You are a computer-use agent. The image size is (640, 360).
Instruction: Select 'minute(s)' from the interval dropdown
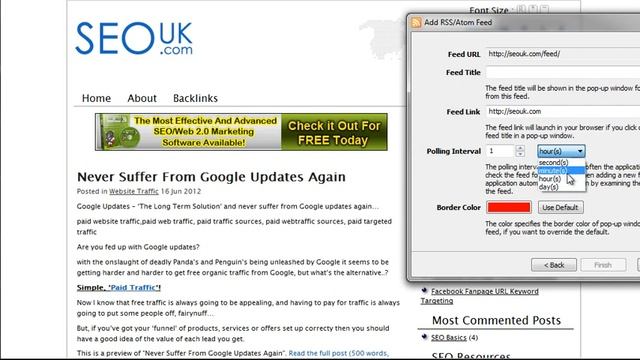coord(562,171)
